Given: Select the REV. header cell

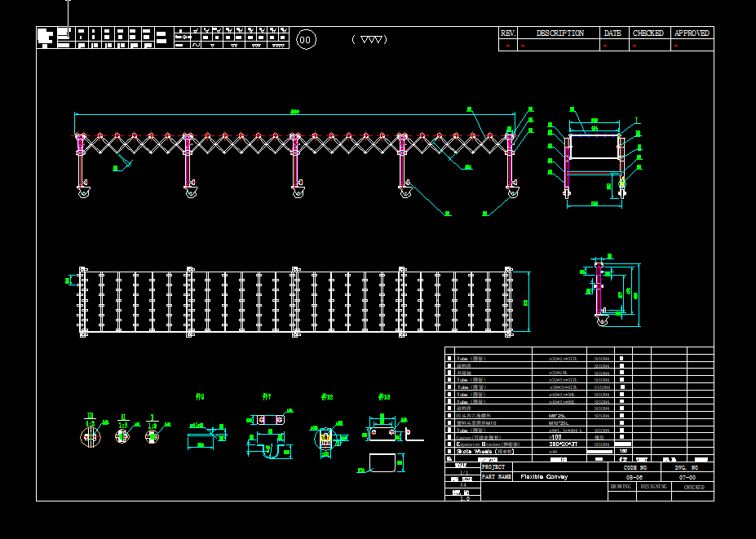Looking at the screenshot, I should tap(508, 33).
